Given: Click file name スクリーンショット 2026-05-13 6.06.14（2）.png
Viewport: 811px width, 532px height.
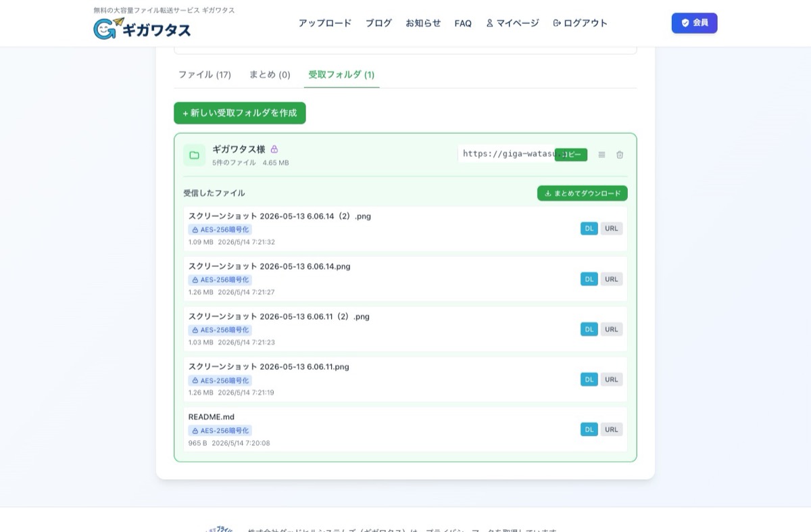Looking at the screenshot, I should pyautogui.click(x=280, y=216).
